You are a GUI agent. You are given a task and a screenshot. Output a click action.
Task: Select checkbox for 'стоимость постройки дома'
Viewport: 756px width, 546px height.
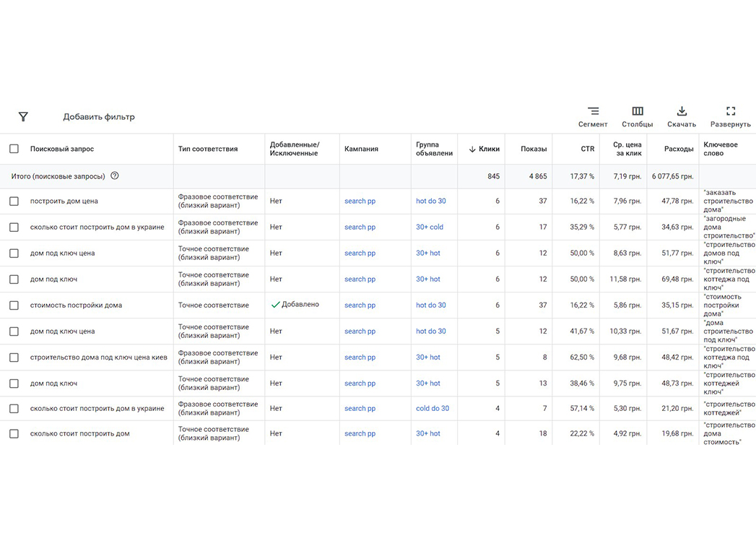coord(14,305)
